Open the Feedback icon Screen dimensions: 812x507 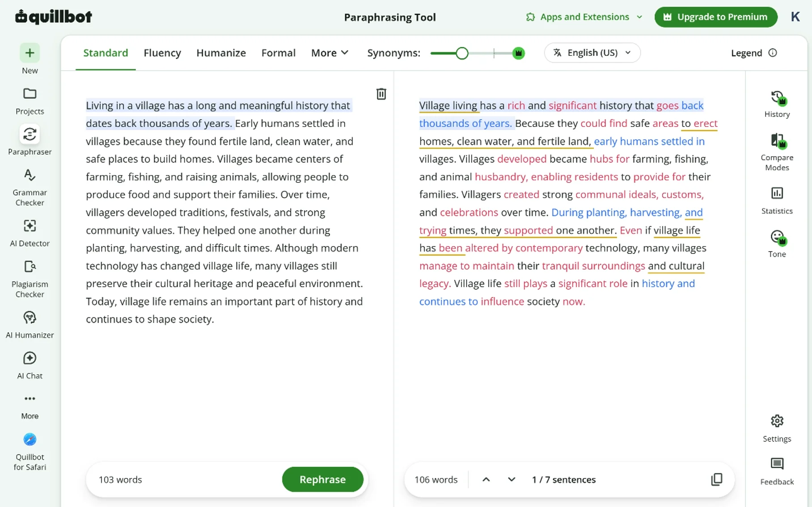coord(777,464)
